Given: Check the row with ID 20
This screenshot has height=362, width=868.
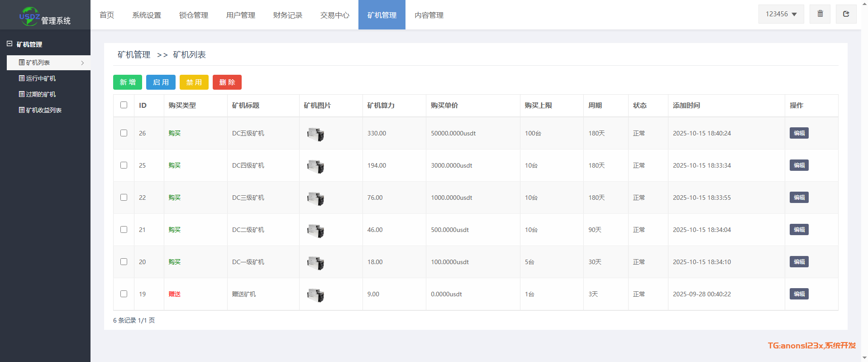Looking at the screenshot, I should coord(124,261).
